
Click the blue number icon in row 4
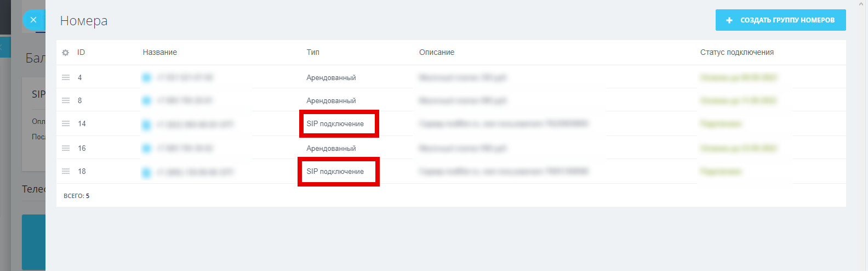tap(146, 78)
